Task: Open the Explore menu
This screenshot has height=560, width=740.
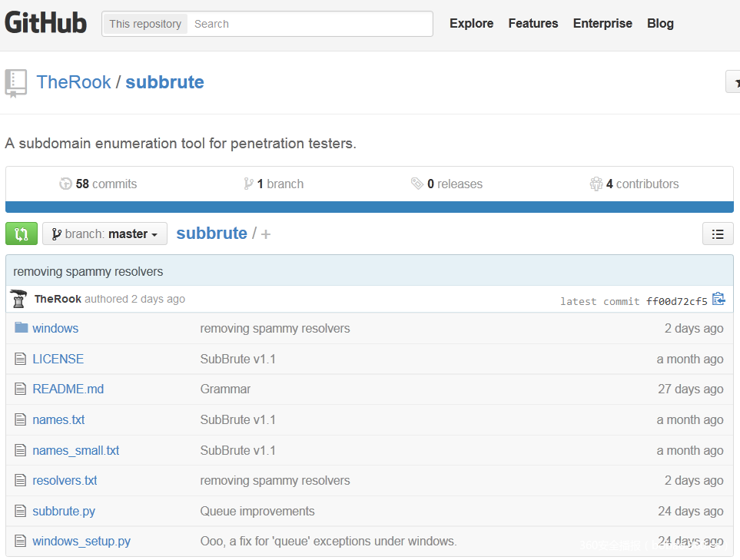Action: (471, 23)
